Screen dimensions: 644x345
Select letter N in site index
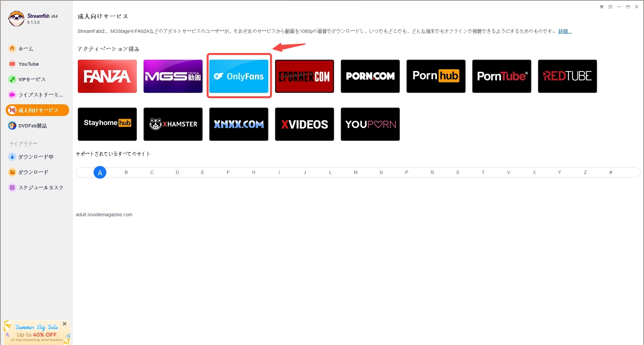[x=381, y=172]
